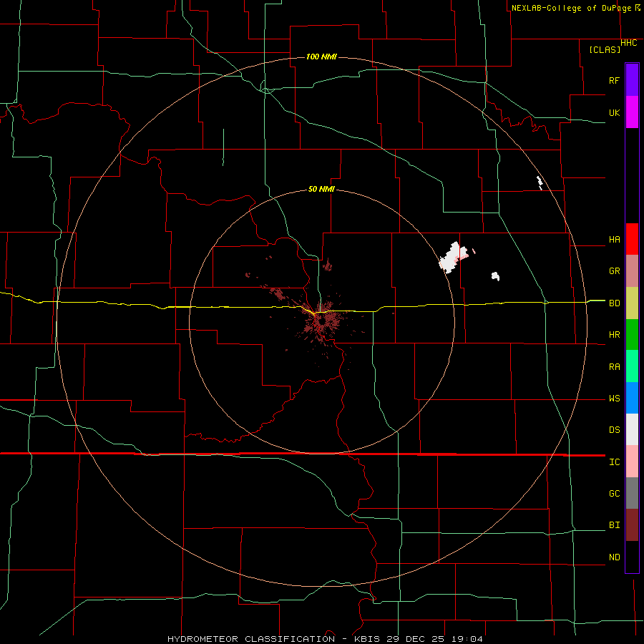The width and height of the screenshot is (644, 644).
Task: Click the 'BD' legend label
Action: pos(614,303)
